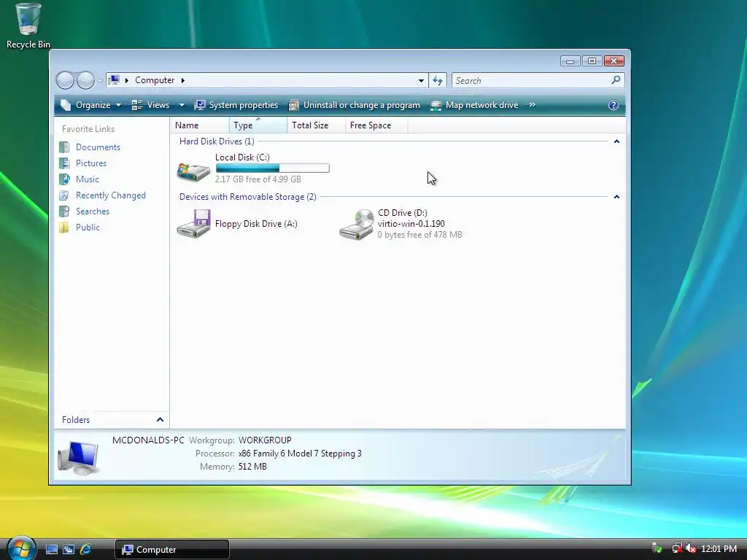Click Safely Remove Hardware tray icon

coord(657,548)
